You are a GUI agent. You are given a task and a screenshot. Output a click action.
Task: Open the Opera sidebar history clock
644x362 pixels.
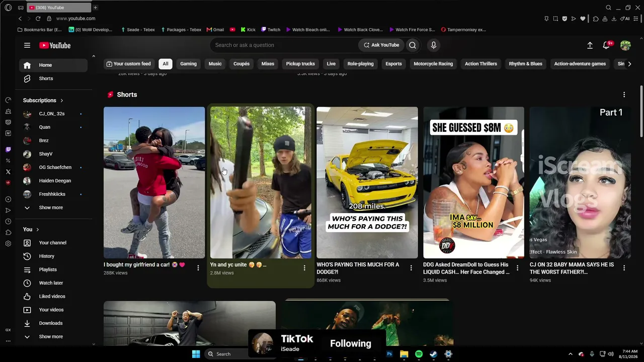click(8, 222)
